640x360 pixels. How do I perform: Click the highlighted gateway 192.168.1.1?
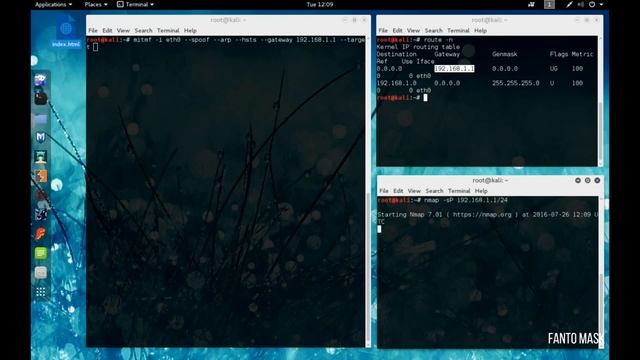point(454,69)
